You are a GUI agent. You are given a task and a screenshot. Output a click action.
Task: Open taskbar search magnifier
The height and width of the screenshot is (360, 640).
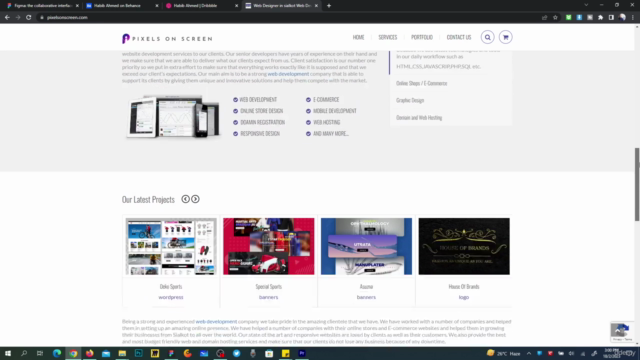click(24, 353)
